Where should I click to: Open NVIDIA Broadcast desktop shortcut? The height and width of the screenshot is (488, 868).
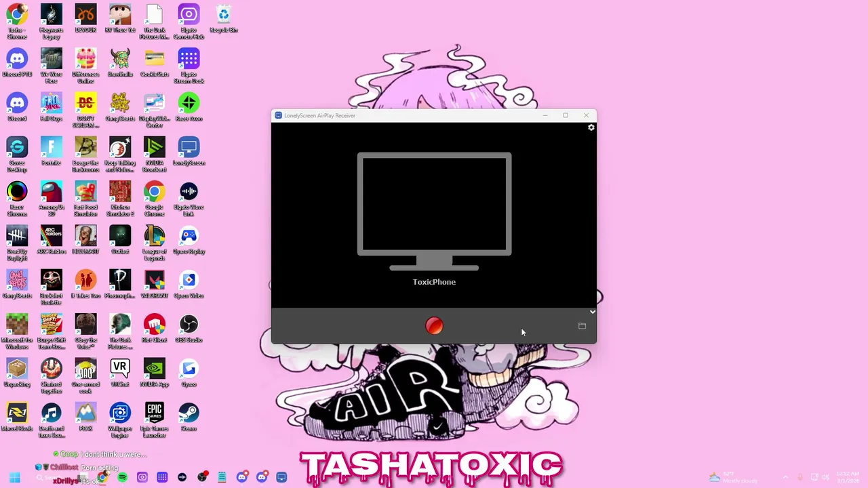155,153
